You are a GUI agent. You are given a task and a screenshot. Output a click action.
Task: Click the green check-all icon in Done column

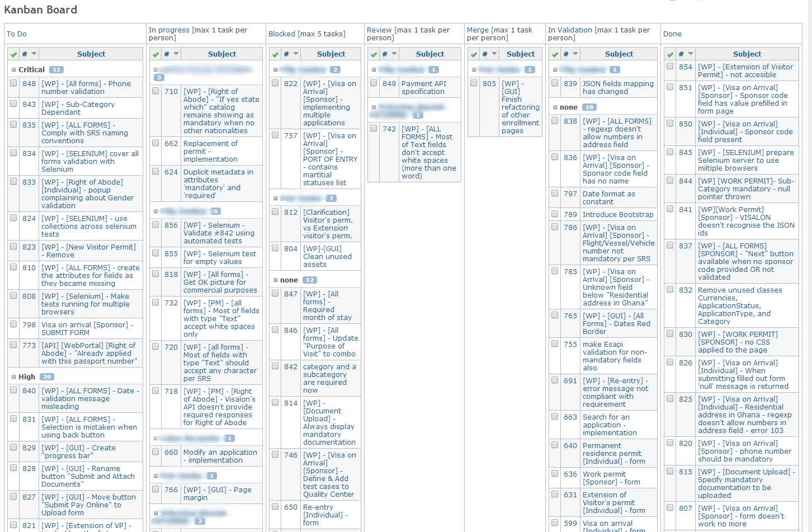coord(670,54)
